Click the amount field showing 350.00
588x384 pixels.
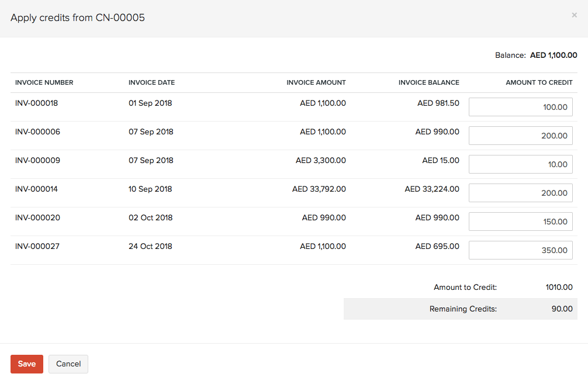tap(520, 250)
